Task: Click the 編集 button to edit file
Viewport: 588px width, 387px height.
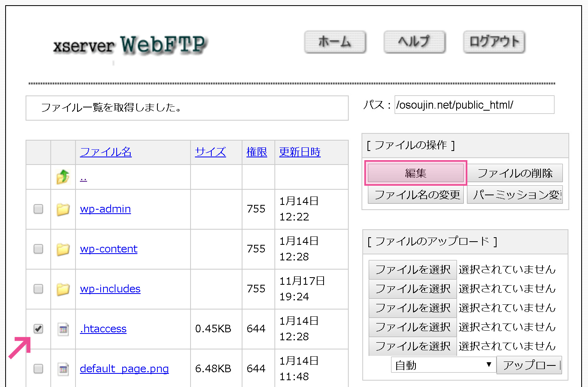Action: 415,173
